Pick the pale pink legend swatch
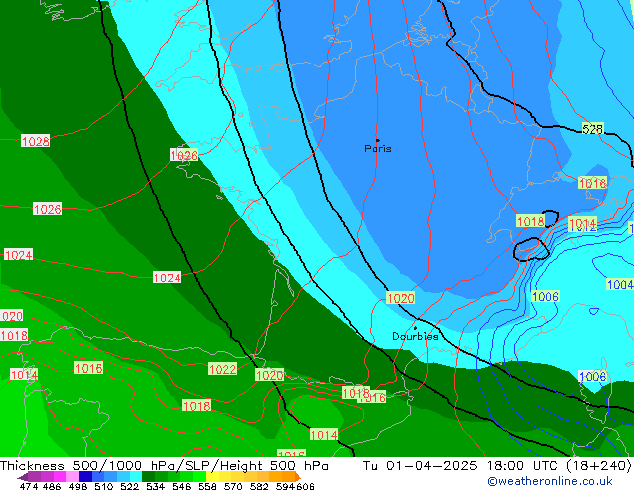Image resolution: width=634 pixels, height=490 pixels. click(72, 476)
